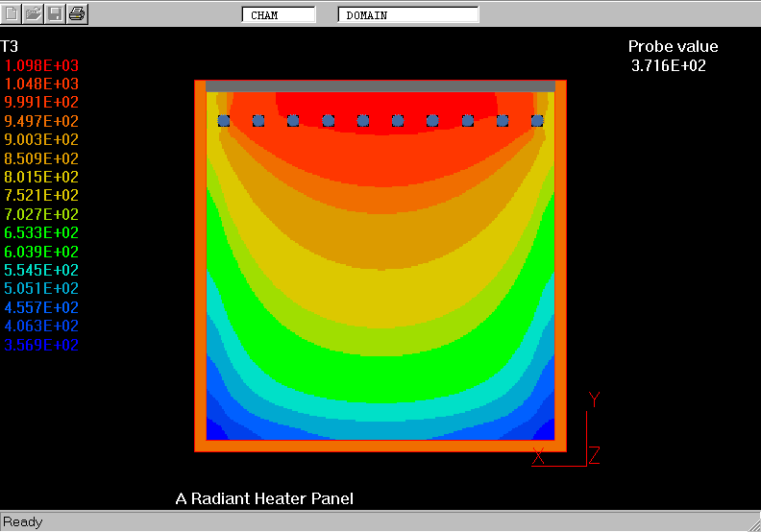Click the grey top panel of the heater
The width and height of the screenshot is (761, 532).
point(380,85)
